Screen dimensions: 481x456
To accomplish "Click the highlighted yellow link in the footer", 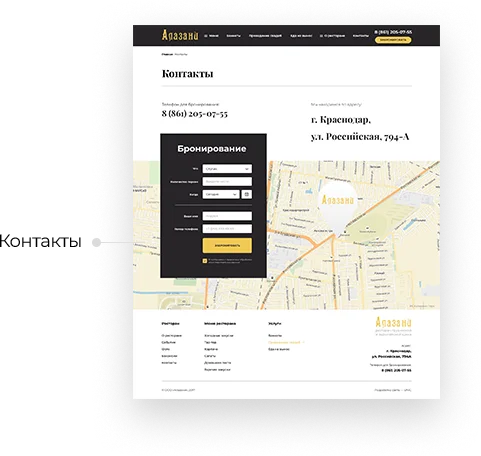I will [284, 342].
